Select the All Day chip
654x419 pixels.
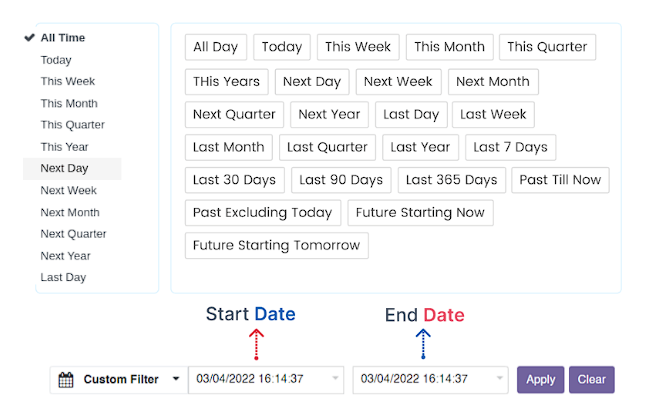215,47
